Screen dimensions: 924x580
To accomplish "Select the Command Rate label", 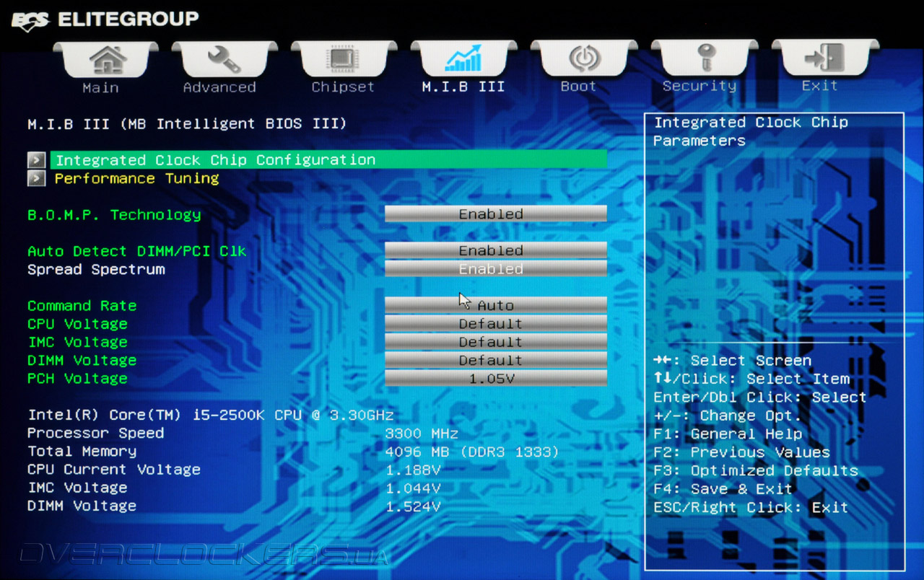I will coord(82,306).
